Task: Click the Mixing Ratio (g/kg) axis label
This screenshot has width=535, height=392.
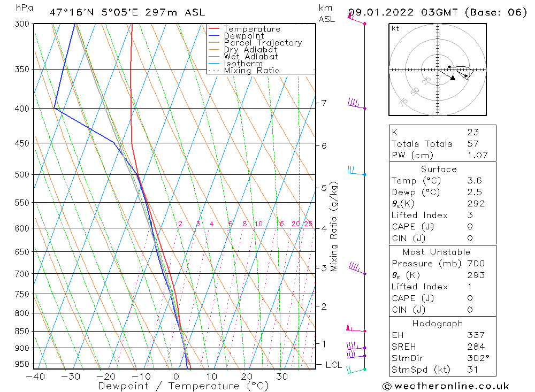Action: point(334,227)
